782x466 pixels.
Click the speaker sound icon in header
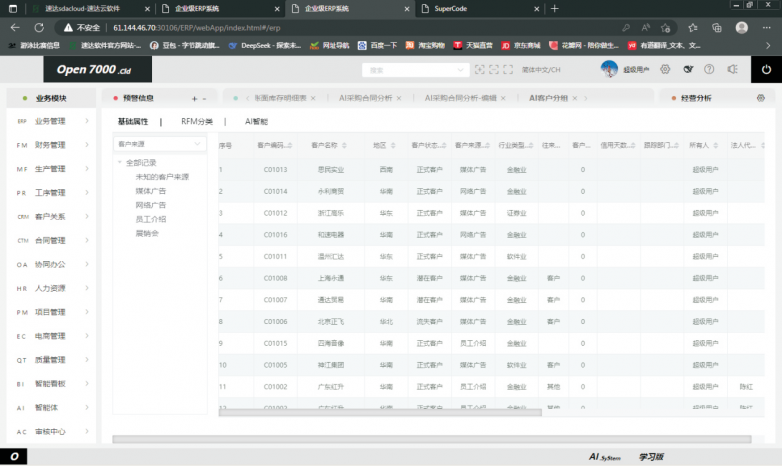click(x=732, y=69)
